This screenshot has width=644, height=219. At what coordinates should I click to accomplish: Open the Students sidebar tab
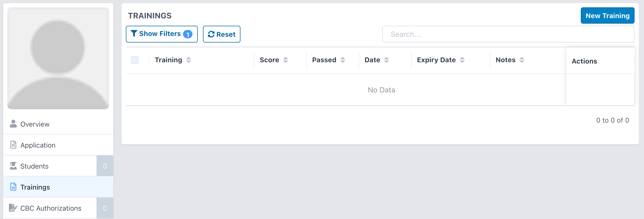pyautogui.click(x=58, y=166)
